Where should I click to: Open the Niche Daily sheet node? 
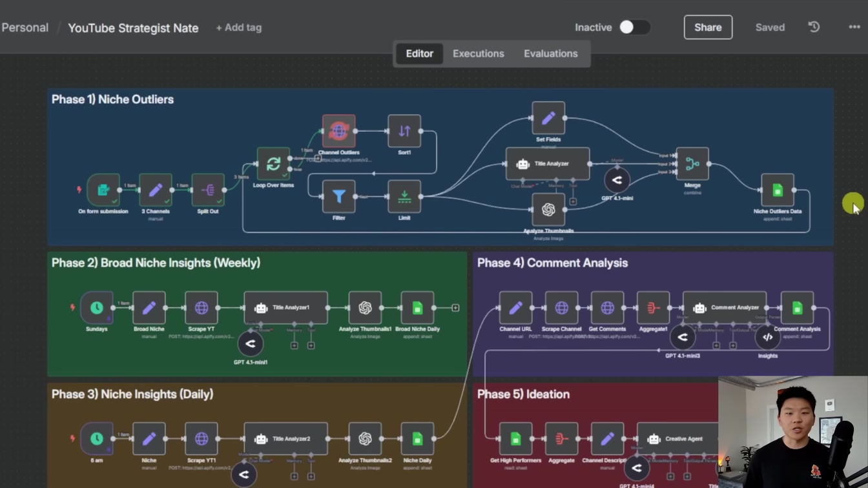coord(417,439)
